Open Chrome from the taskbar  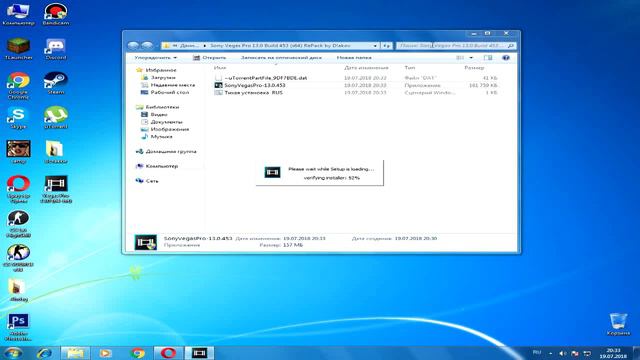[x=138, y=353]
